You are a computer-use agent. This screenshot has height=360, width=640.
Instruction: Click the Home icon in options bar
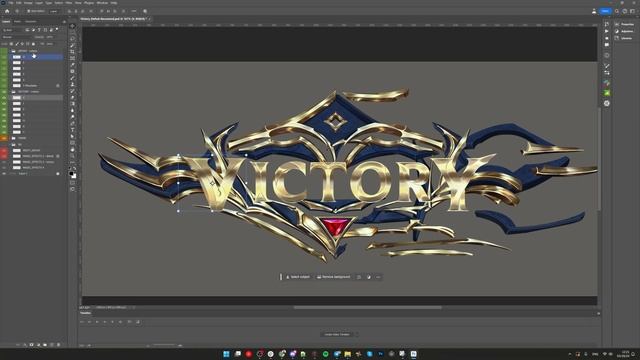pyautogui.click(x=7, y=11)
